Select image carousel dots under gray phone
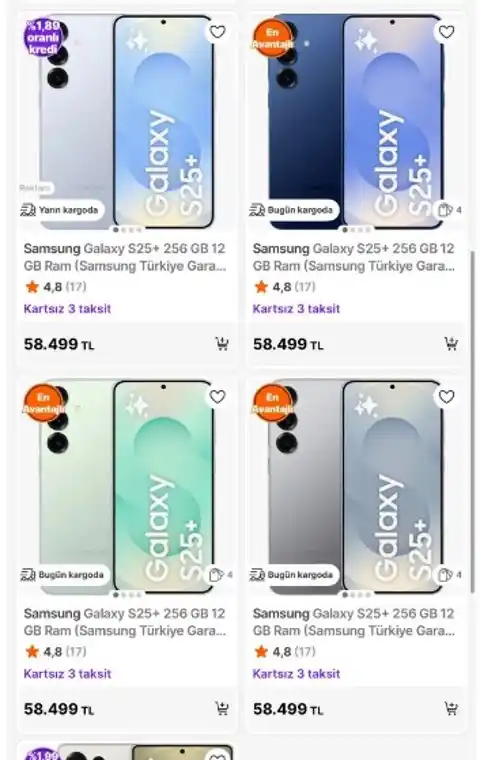Viewport: 480px width, 760px height. point(356,595)
